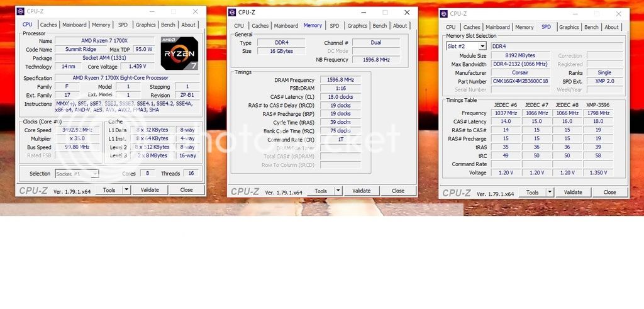Click the CPU-Z title bar icon in the Memory window

pos(233,12)
